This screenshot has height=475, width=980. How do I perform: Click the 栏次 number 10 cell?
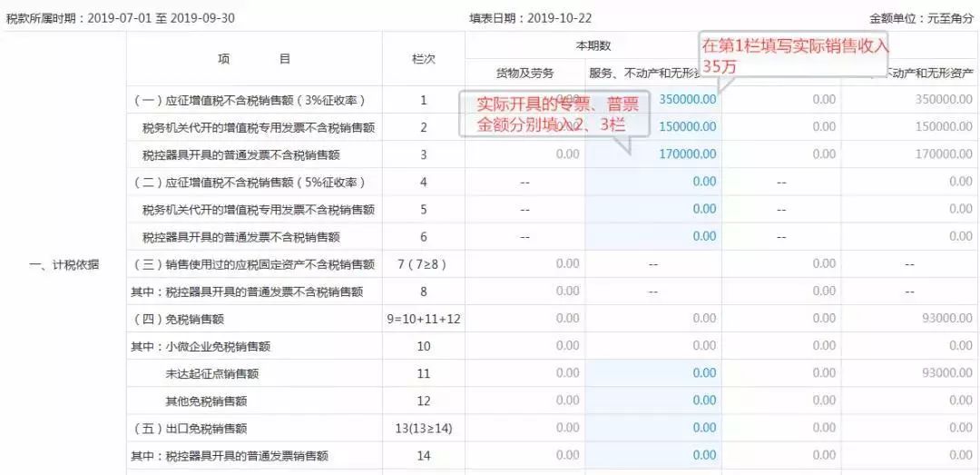point(423,347)
